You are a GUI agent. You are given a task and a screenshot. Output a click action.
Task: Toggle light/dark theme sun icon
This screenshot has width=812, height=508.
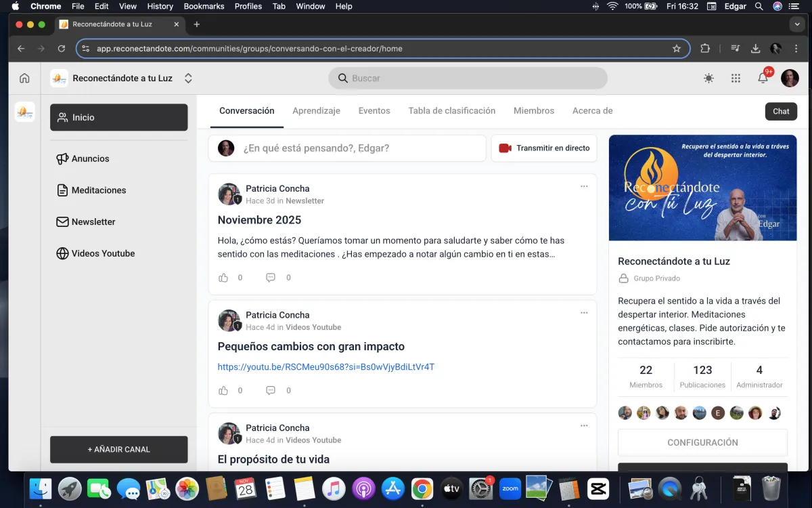point(708,79)
